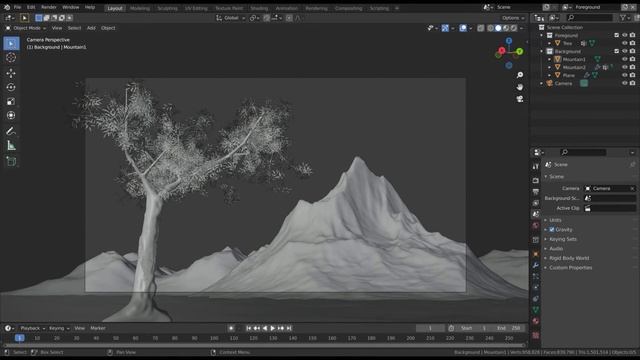Select the Measure tool

tap(11, 145)
